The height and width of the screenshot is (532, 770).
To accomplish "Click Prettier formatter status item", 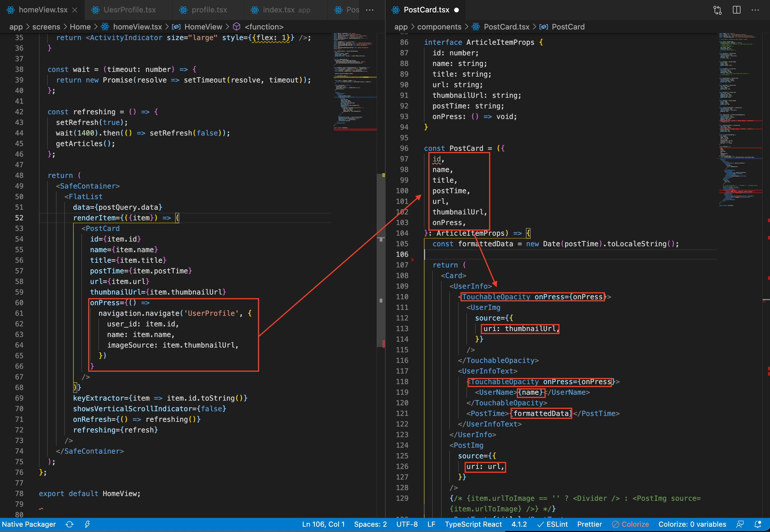I will (x=589, y=524).
